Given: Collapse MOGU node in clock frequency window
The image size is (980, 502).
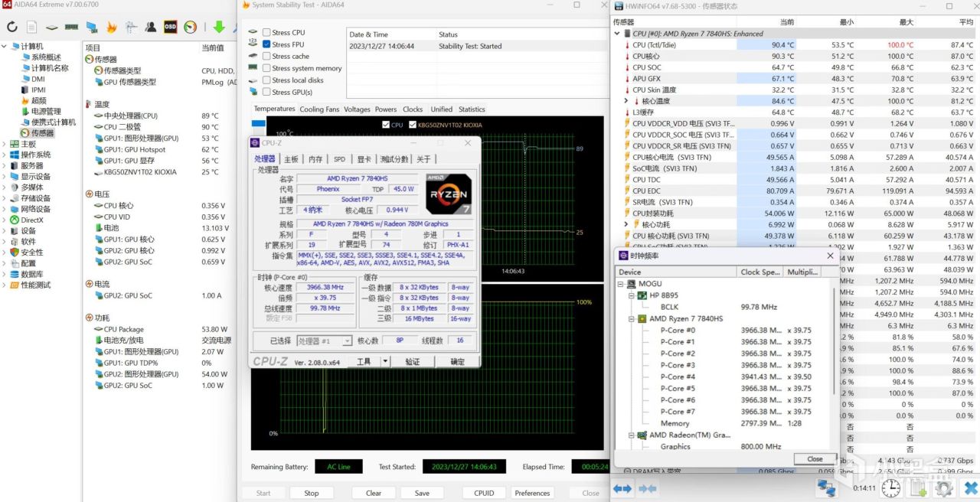Looking at the screenshot, I should (621, 284).
